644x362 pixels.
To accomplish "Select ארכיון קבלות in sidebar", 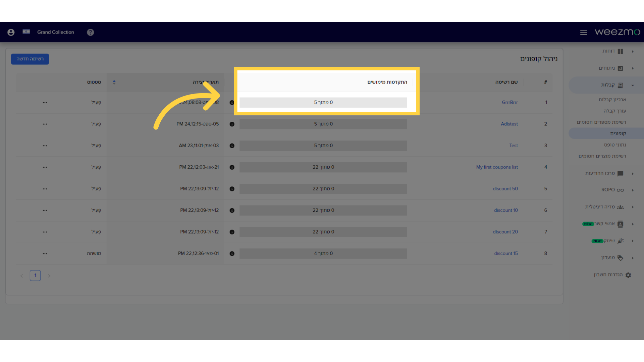I will pyautogui.click(x=612, y=100).
